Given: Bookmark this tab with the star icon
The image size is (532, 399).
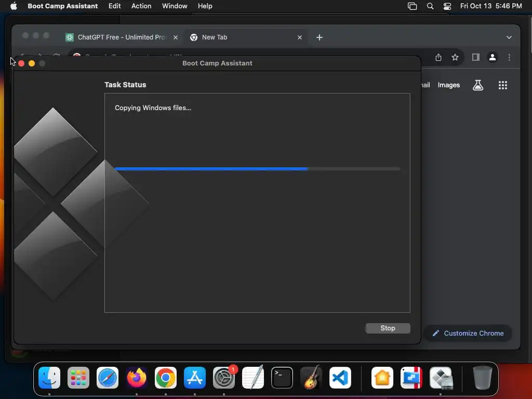Looking at the screenshot, I should (x=455, y=57).
